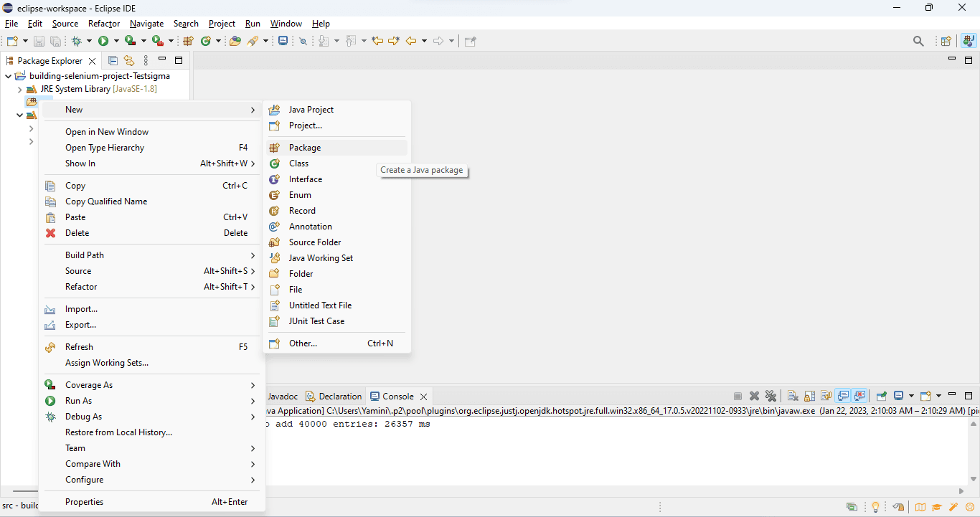980x517 pixels.
Task: Select JUnit Test Case in New submenu
Action: [x=336, y=321]
